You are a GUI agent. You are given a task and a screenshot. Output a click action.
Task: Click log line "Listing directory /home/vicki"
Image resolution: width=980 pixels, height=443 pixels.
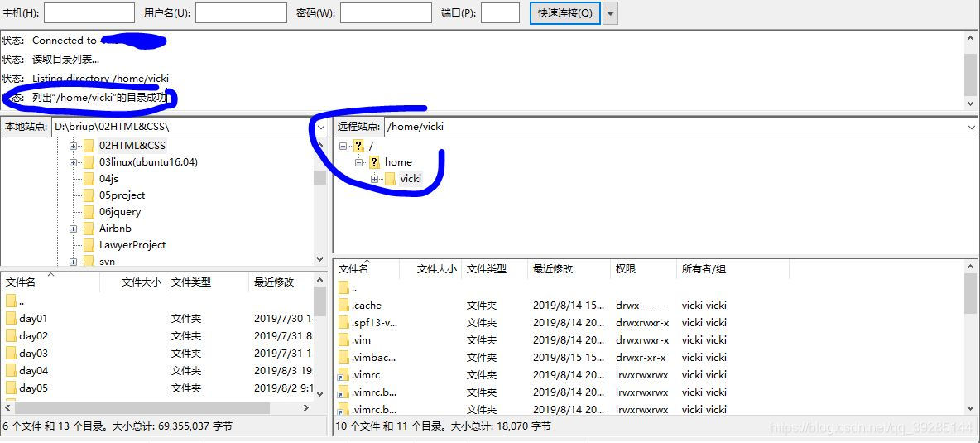click(x=101, y=79)
